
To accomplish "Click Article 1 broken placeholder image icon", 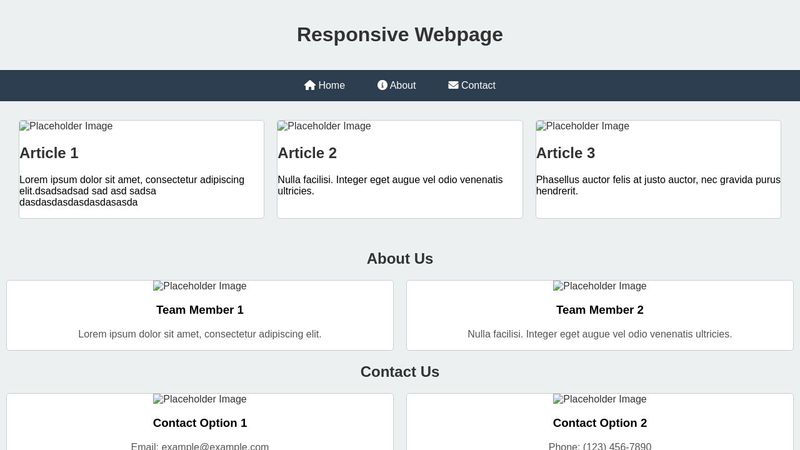I will coord(24,126).
